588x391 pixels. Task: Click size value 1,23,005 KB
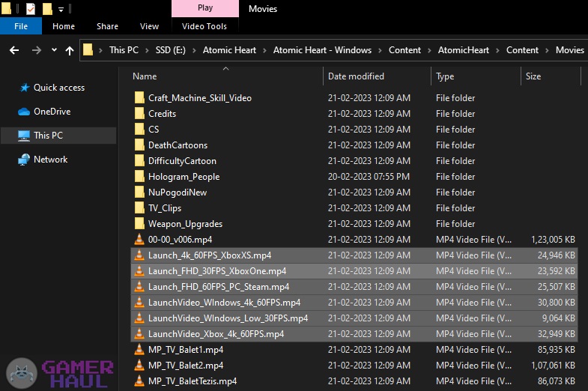click(x=553, y=240)
